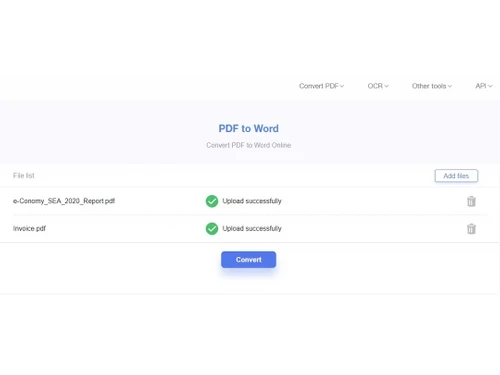Click the File list label
The height and width of the screenshot is (375, 500).
24,176
